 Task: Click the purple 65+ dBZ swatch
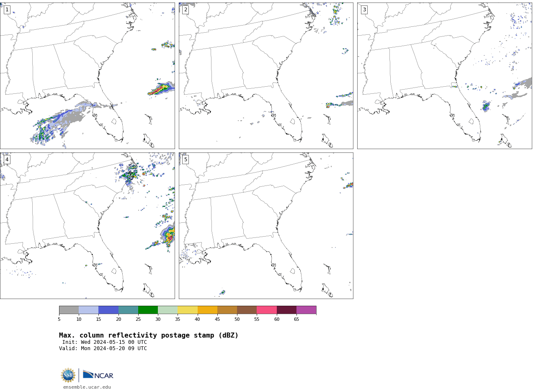(x=307, y=310)
